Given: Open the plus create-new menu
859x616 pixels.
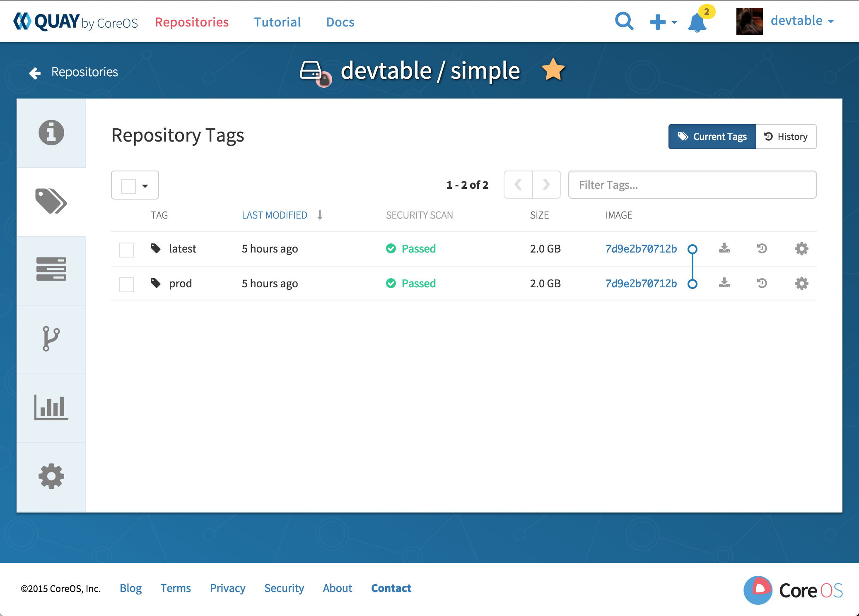Looking at the screenshot, I should coord(663,22).
